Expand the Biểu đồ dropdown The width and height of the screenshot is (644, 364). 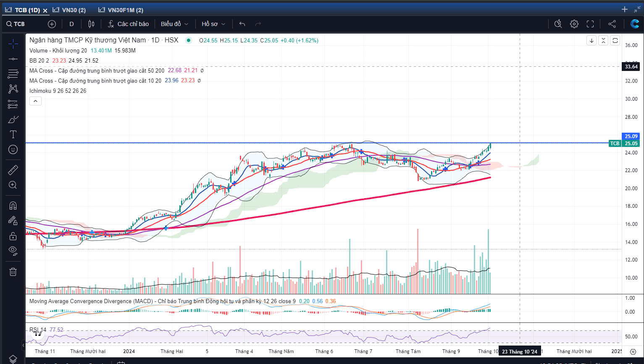[x=174, y=24]
